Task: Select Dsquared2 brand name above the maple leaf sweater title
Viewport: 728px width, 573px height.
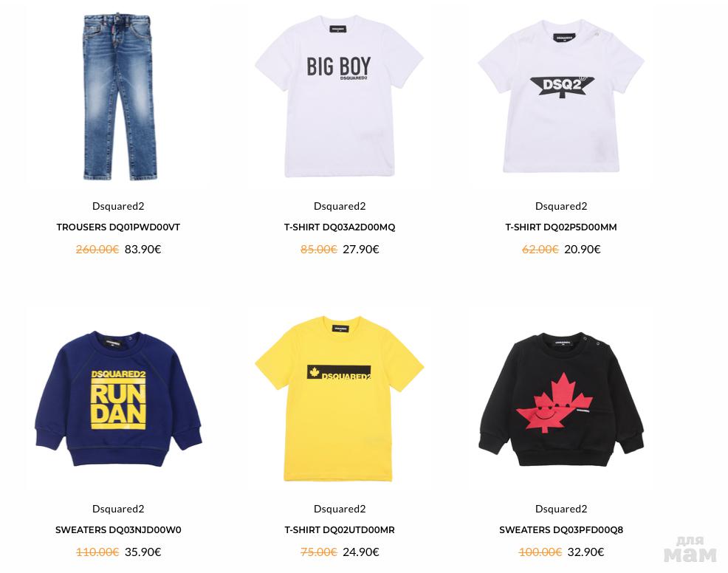Action: click(x=561, y=509)
